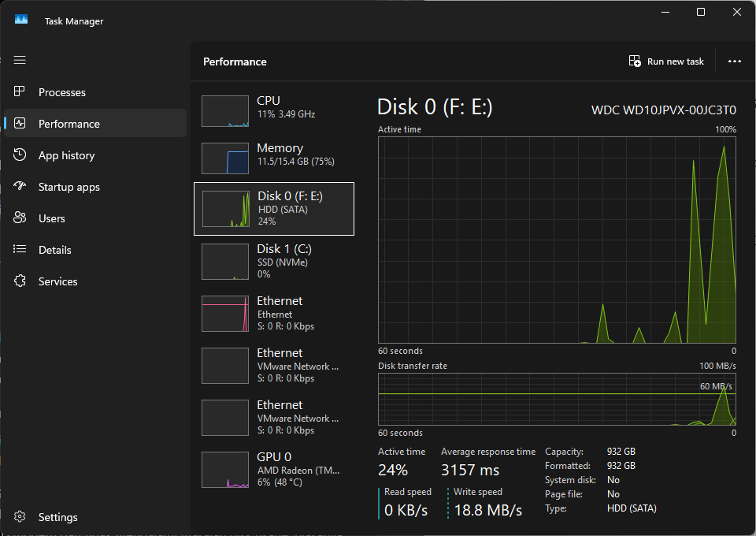
Task: Go to Processes page
Action: pos(95,92)
